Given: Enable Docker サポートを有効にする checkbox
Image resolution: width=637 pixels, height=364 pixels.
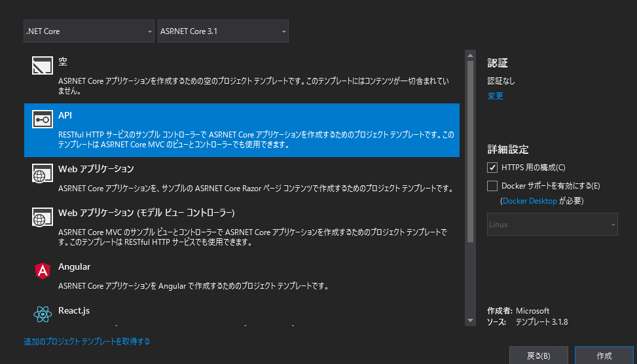Looking at the screenshot, I should point(492,186).
